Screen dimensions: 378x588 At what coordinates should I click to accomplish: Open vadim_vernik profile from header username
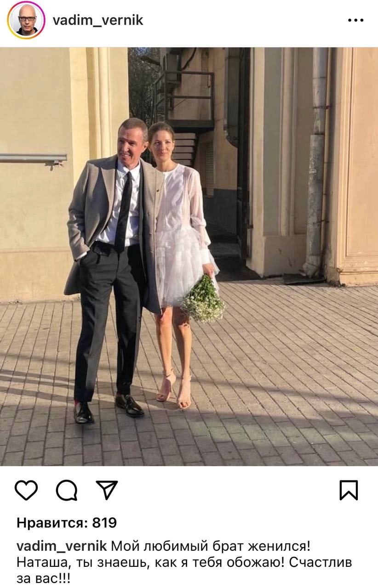98,20
